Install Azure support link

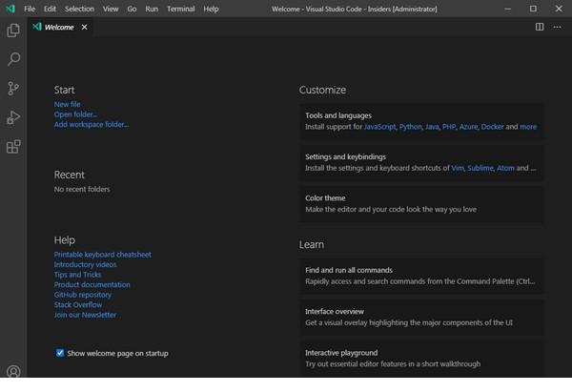[468, 127]
